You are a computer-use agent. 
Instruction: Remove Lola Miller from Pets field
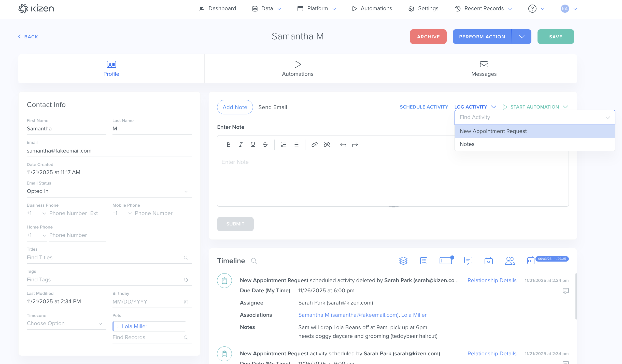click(118, 326)
